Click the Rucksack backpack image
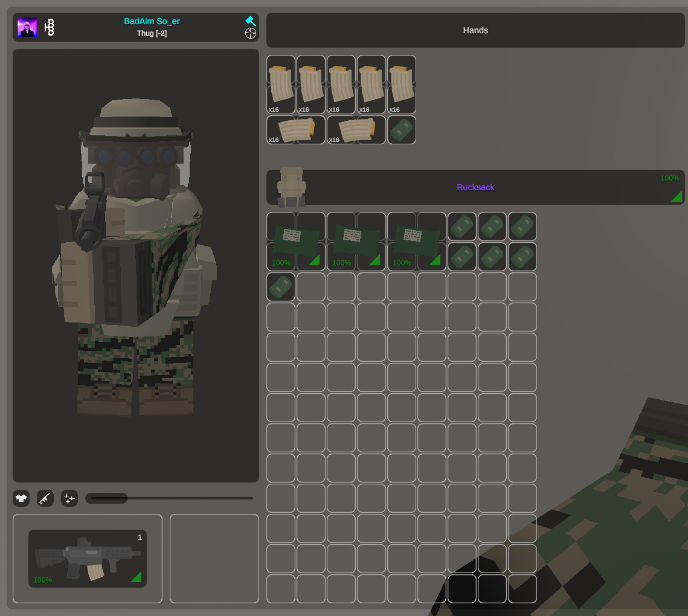Viewport: 688px width, 616px height. pyautogui.click(x=291, y=187)
